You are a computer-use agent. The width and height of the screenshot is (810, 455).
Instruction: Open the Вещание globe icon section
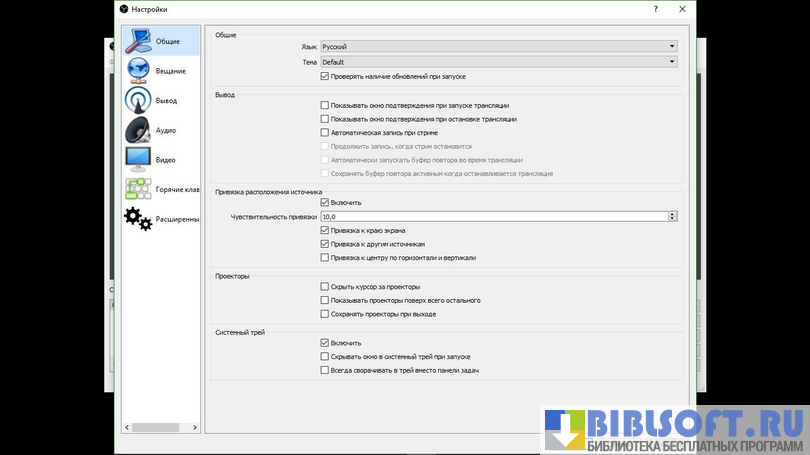coord(138,70)
